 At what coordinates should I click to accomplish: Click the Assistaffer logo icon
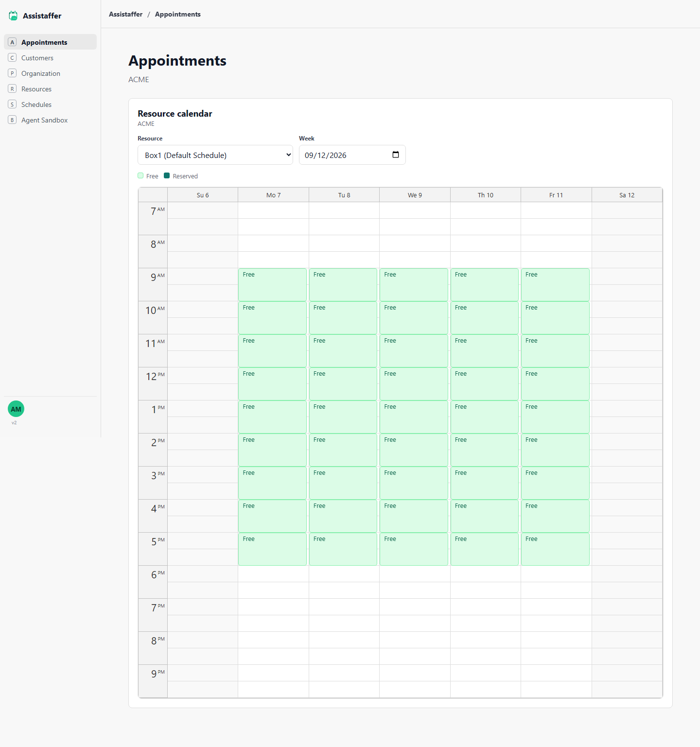(x=13, y=16)
